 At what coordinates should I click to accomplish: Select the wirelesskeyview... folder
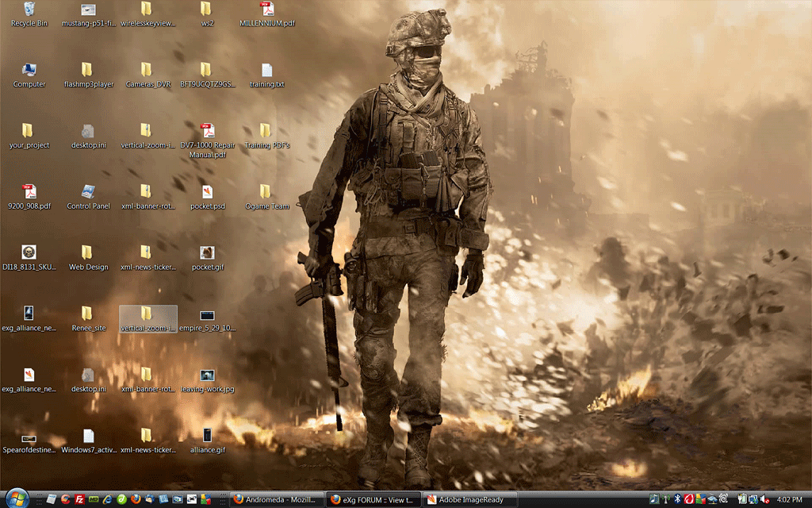click(x=148, y=14)
